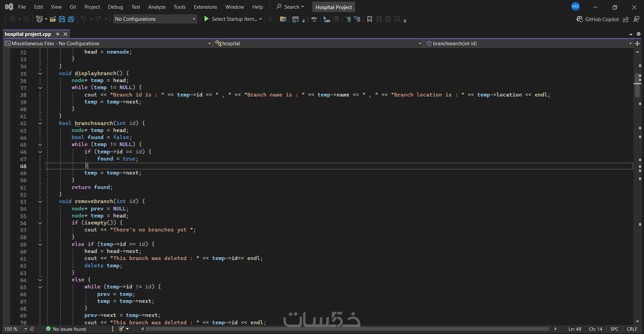Click the outlined Start Without Debugging arrow
This screenshot has height=334, width=644.
coord(270,19)
